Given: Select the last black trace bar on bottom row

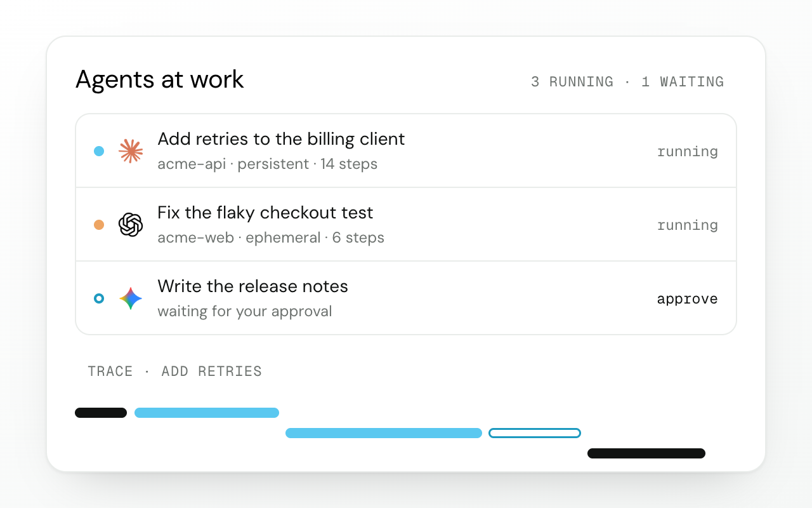Looking at the screenshot, I should tap(646, 453).
